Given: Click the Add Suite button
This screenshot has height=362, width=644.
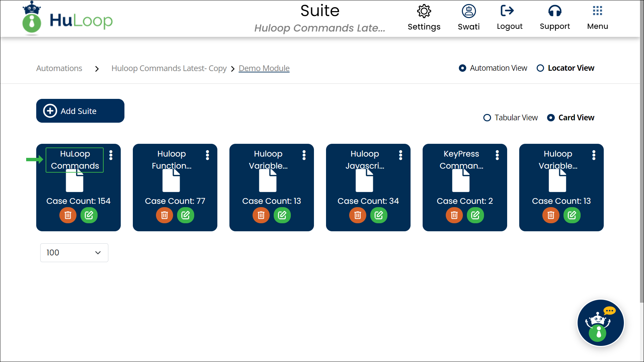Looking at the screenshot, I should [x=80, y=111].
